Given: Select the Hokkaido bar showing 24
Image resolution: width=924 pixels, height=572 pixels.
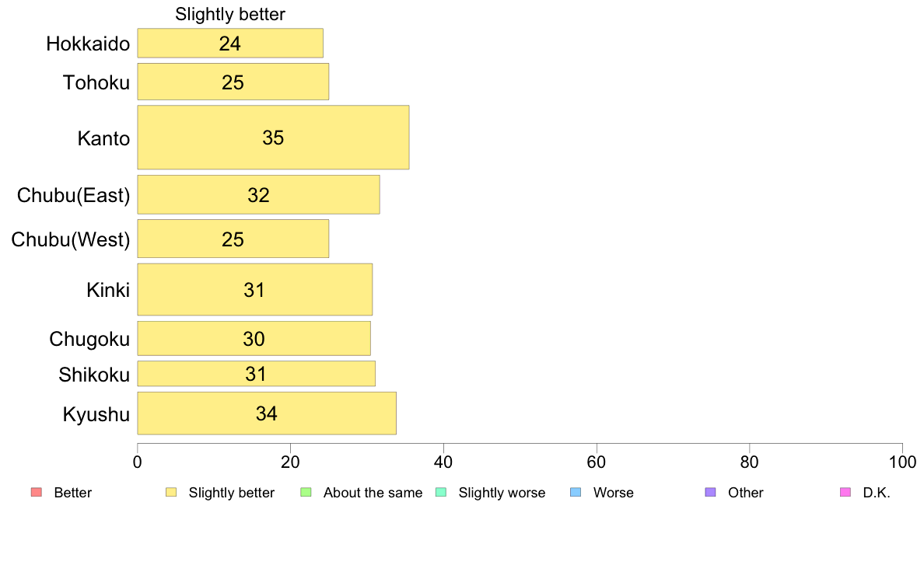Looking at the screenshot, I should [230, 43].
